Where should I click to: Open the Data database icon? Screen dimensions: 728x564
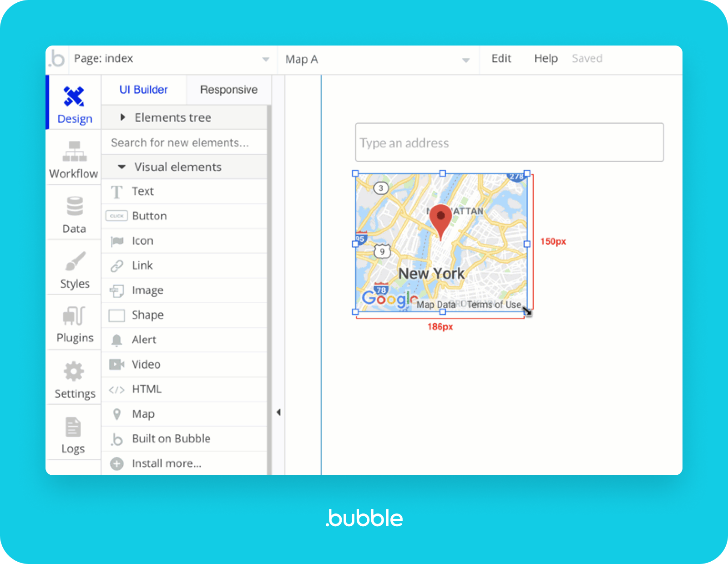point(75,206)
